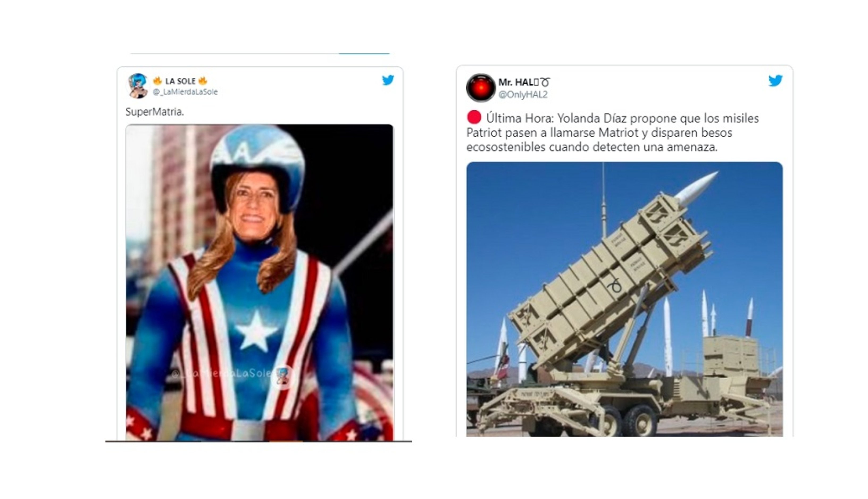Click the Yolanda Díaz Patriot tweet text
Viewport: 868px width, 499px height.
pyautogui.click(x=612, y=133)
